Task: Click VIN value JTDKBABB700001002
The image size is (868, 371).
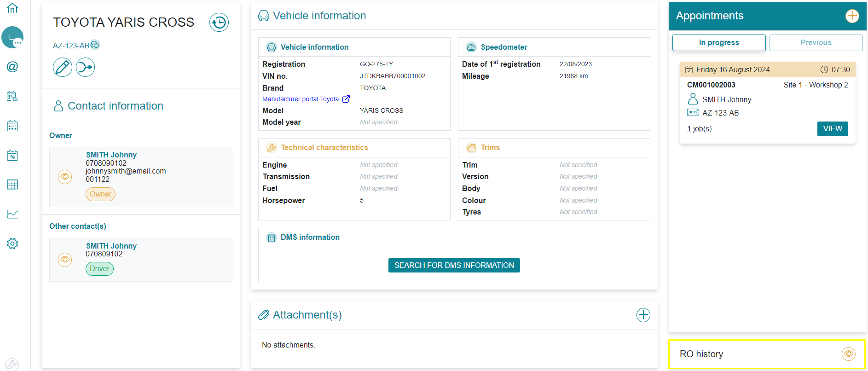Action: tap(393, 76)
